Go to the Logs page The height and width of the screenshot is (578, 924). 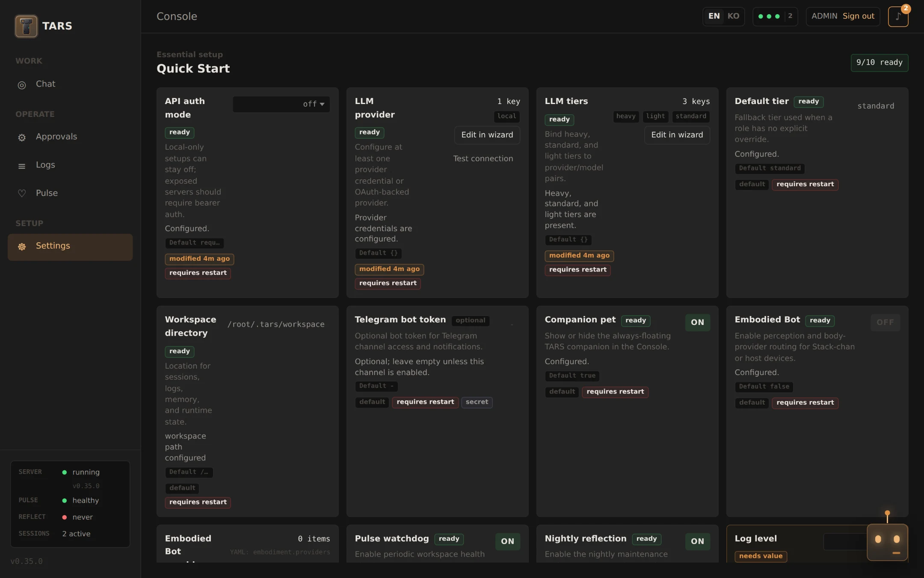coord(70,165)
